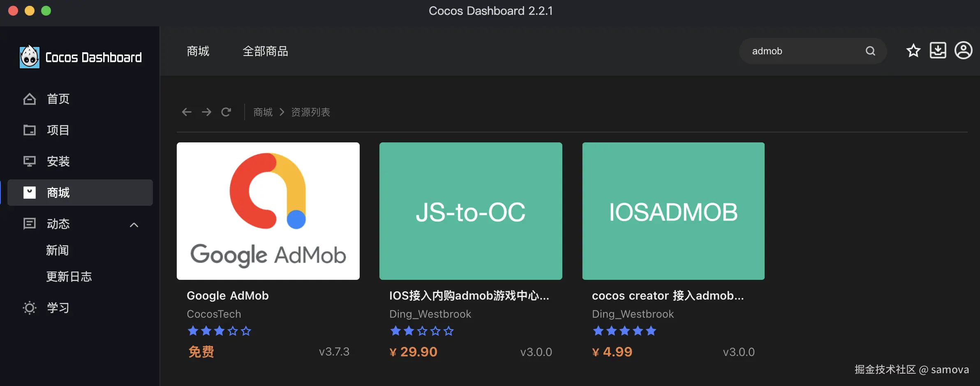Image resolution: width=980 pixels, height=386 pixels.
Task: Navigate back with the left arrow
Action: coord(187,112)
